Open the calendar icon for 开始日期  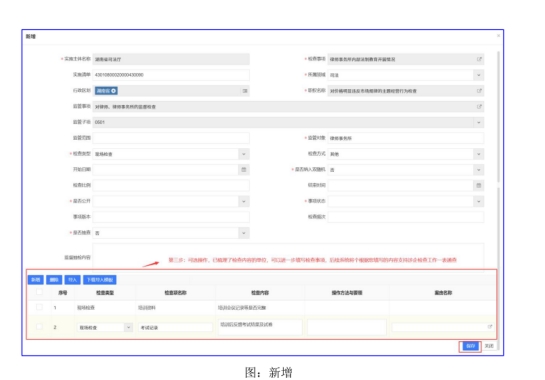[244, 170]
